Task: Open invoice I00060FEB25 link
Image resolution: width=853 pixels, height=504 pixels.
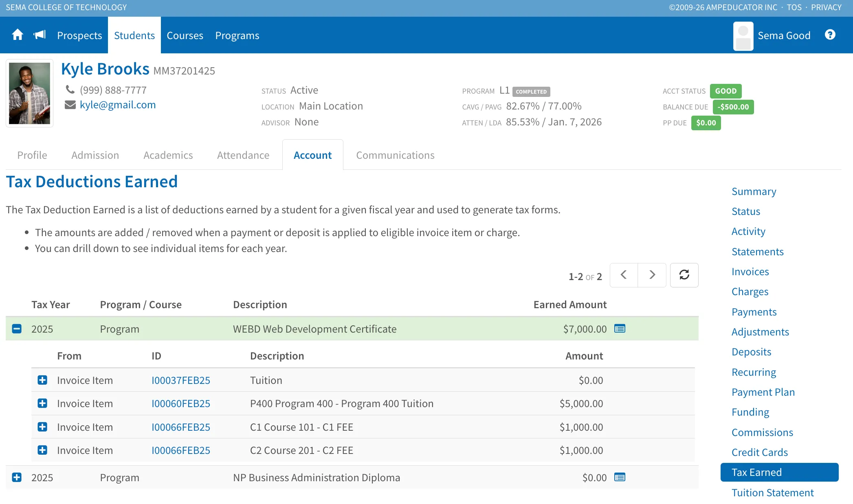Action: click(181, 403)
